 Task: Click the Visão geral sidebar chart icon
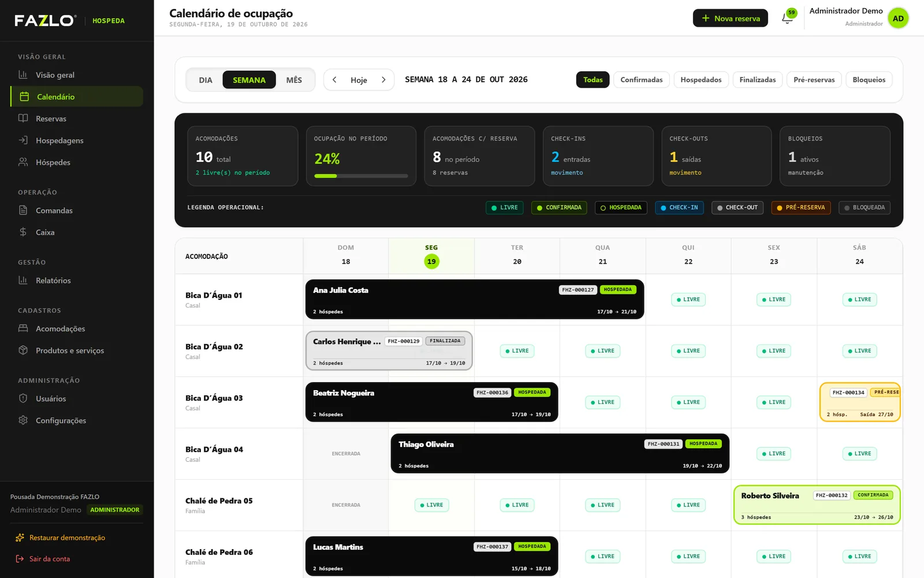point(23,75)
